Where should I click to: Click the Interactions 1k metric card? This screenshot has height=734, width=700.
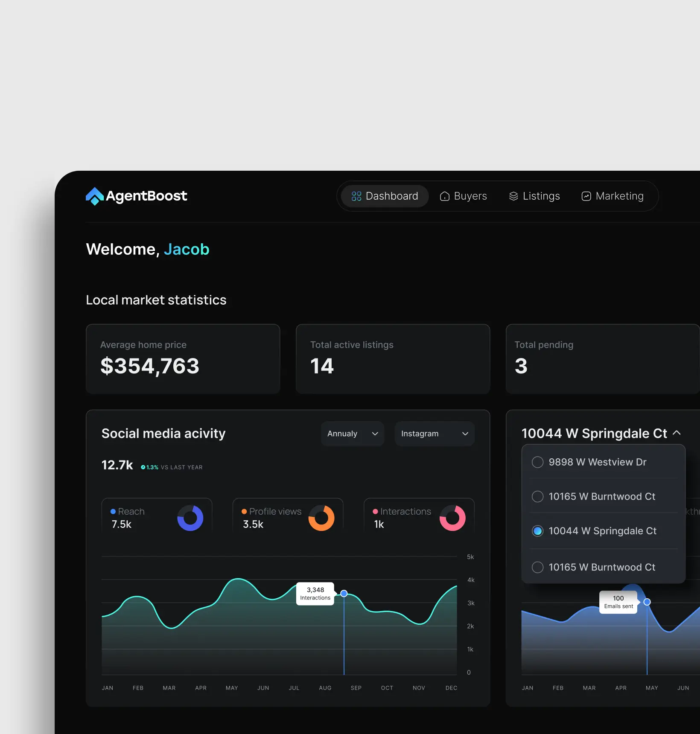tap(419, 516)
